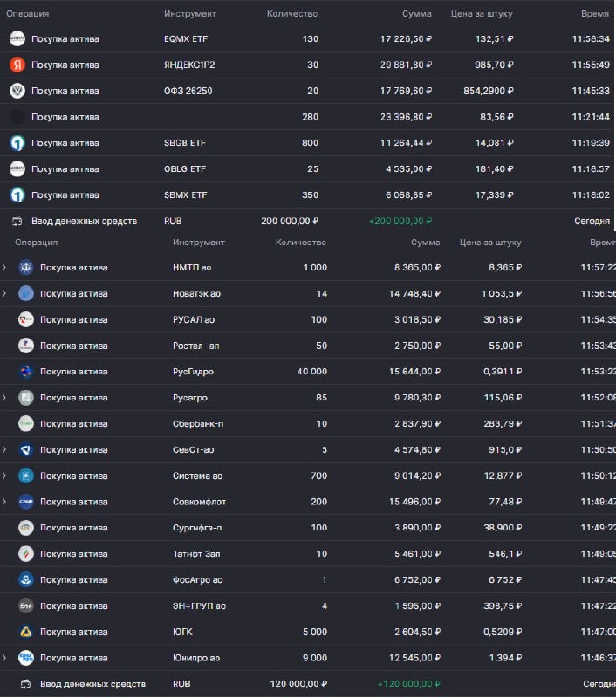Click the Yandex logo in ЯНДЕКС1Р2 row
The width and height of the screenshot is (616, 698).
17,65
